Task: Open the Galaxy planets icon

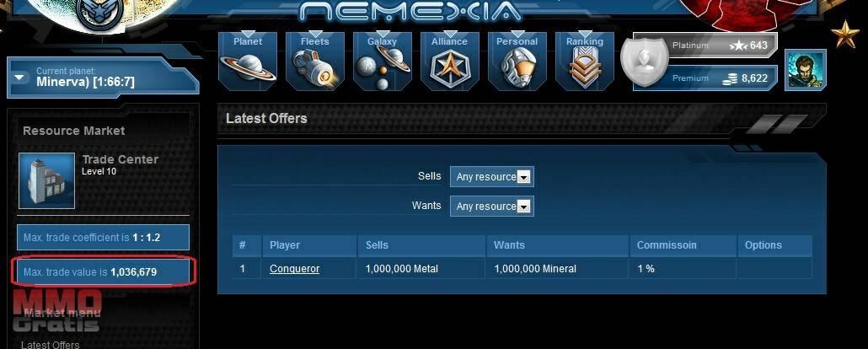Action: coord(383,61)
